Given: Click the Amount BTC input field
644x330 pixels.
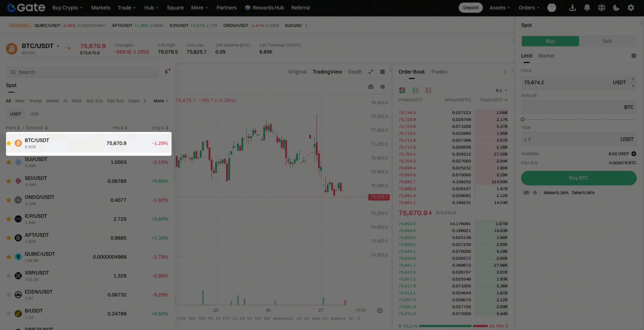Looking at the screenshot, I should (x=579, y=107).
